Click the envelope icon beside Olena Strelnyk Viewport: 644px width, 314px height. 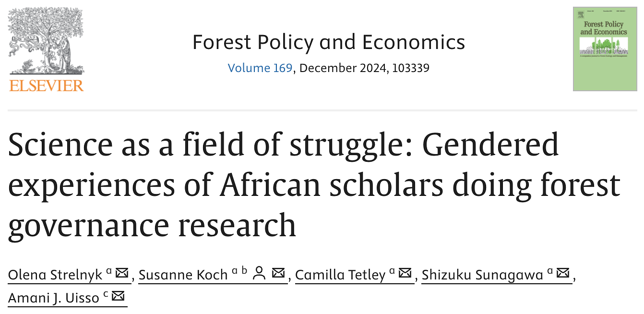(122, 273)
